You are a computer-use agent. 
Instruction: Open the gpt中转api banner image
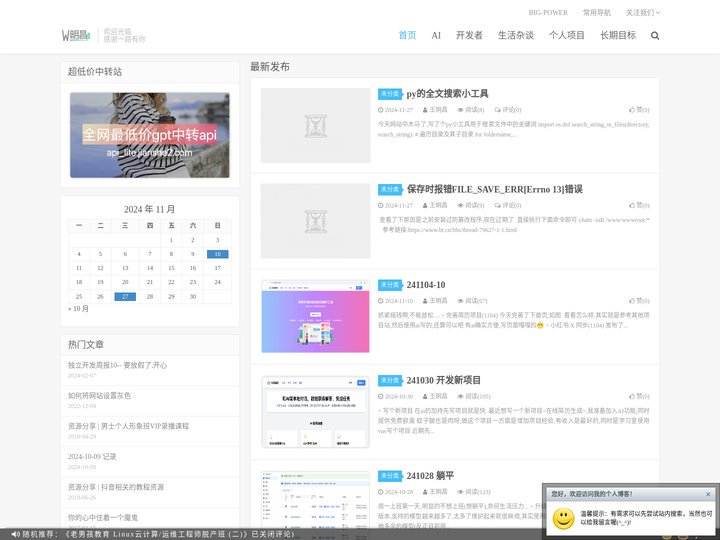(x=150, y=135)
